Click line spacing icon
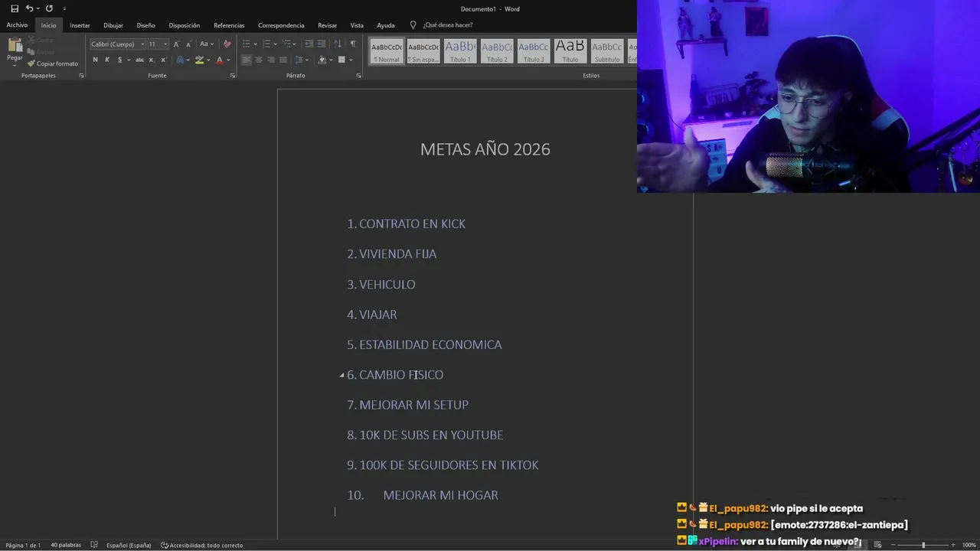This screenshot has width=980, height=551. tap(299, 60)
